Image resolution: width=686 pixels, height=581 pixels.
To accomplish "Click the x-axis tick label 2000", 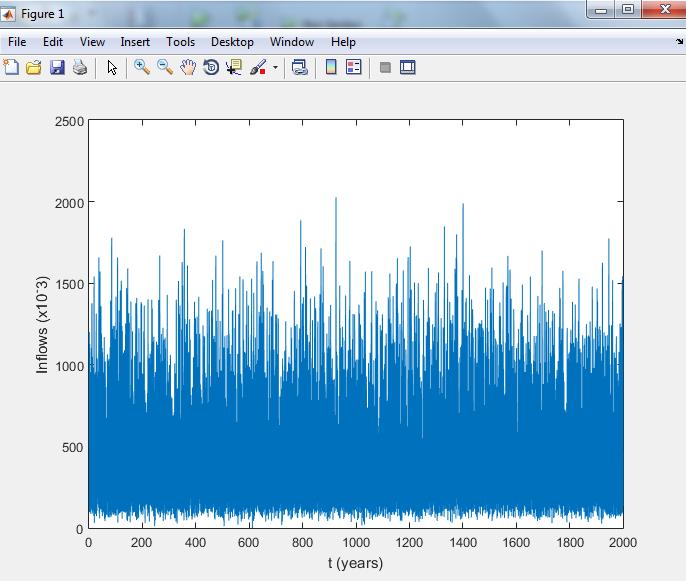I will click(x=623, y=542).
